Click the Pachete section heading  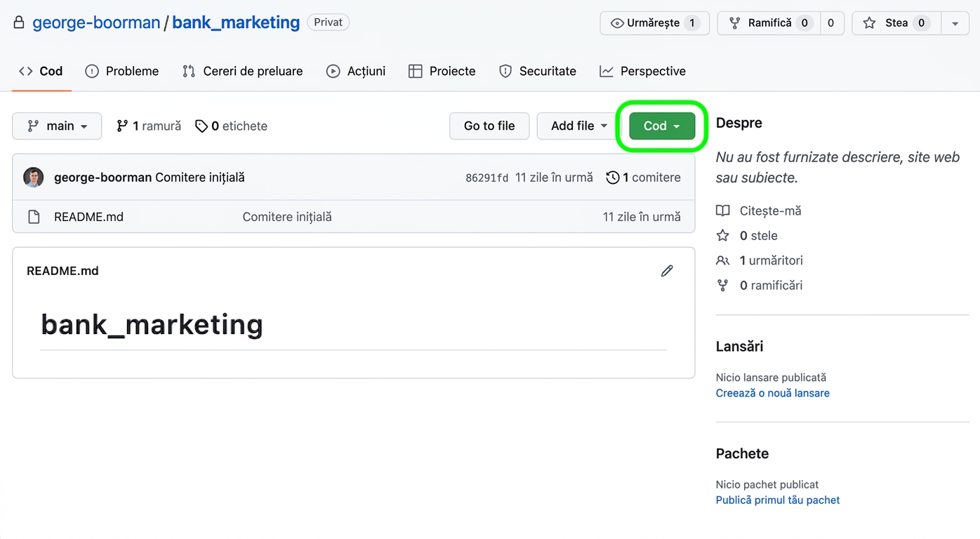point(742,453)
